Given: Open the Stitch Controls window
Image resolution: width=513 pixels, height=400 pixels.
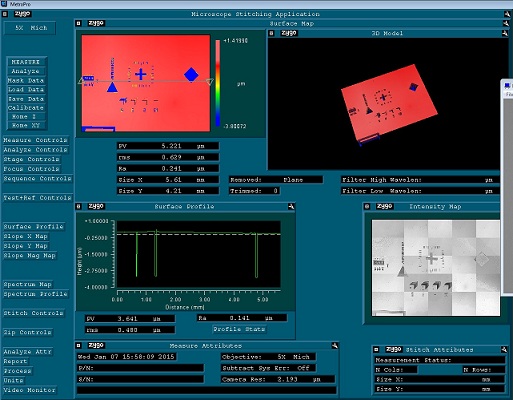Looking at the screenshot, I should coord(34,314).
